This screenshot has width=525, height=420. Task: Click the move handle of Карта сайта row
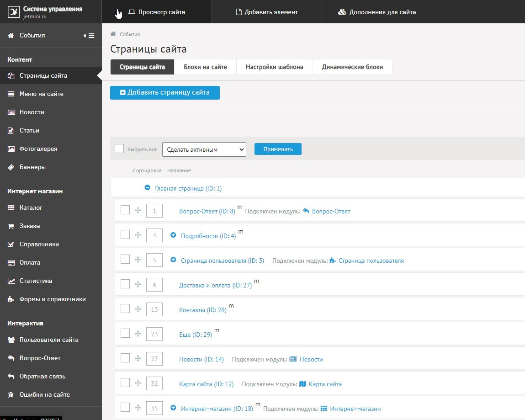[138, 383]
